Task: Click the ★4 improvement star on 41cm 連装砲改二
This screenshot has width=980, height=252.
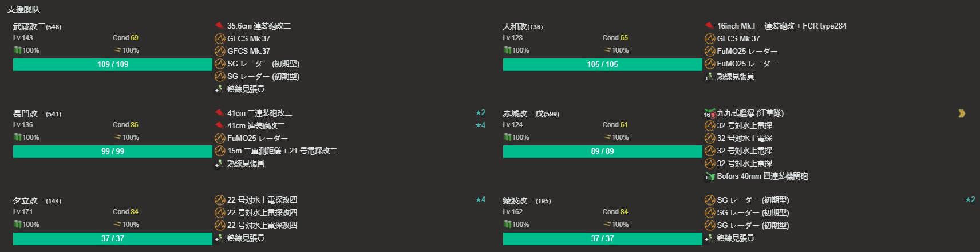Action: (x=480, y=125)
